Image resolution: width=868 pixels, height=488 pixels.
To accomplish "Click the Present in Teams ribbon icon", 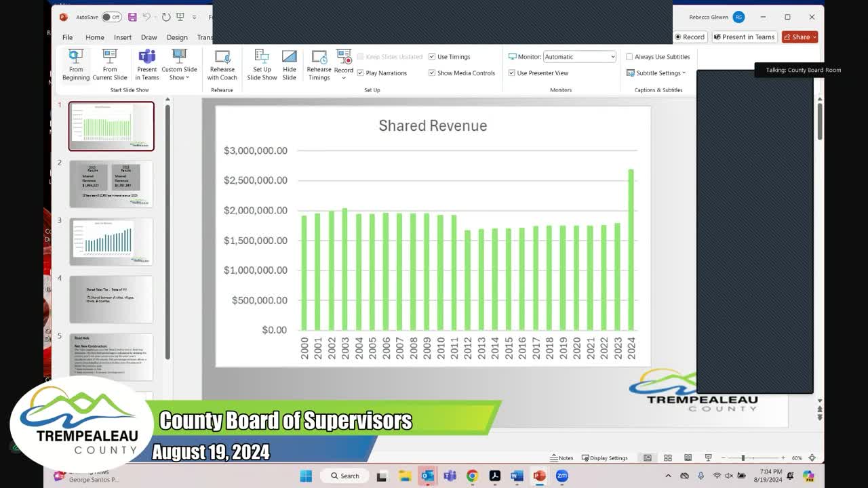I will tap(146, 65).
